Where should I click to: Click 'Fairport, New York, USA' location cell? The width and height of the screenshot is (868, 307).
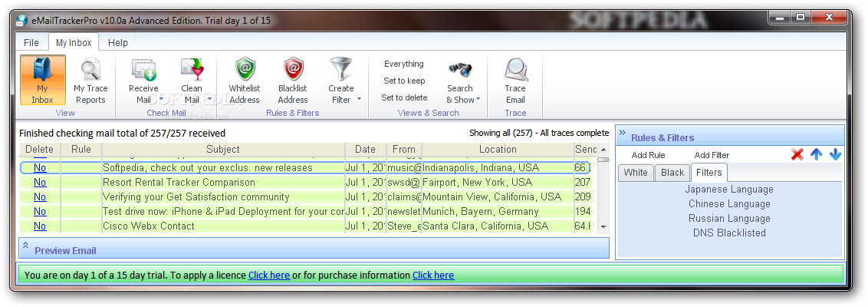coord(477,182)
